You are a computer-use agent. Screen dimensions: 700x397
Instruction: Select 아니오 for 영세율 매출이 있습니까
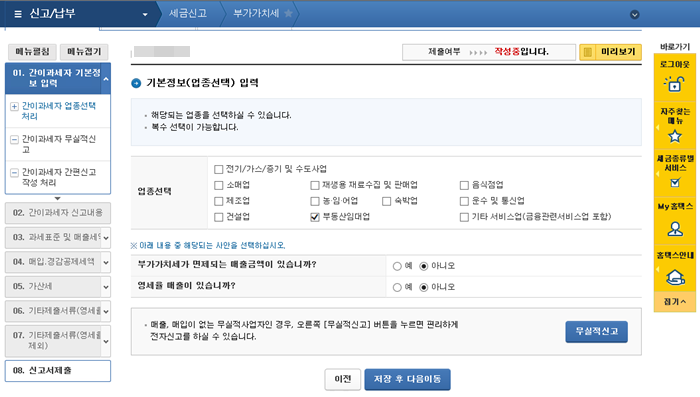(424, 288)
